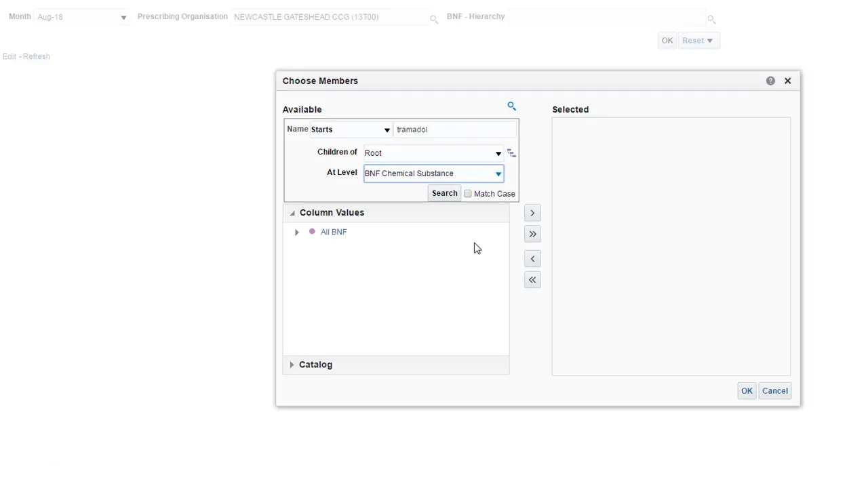
Task: Click the Prescribing Organisation search icon
Action: [434, 19]
